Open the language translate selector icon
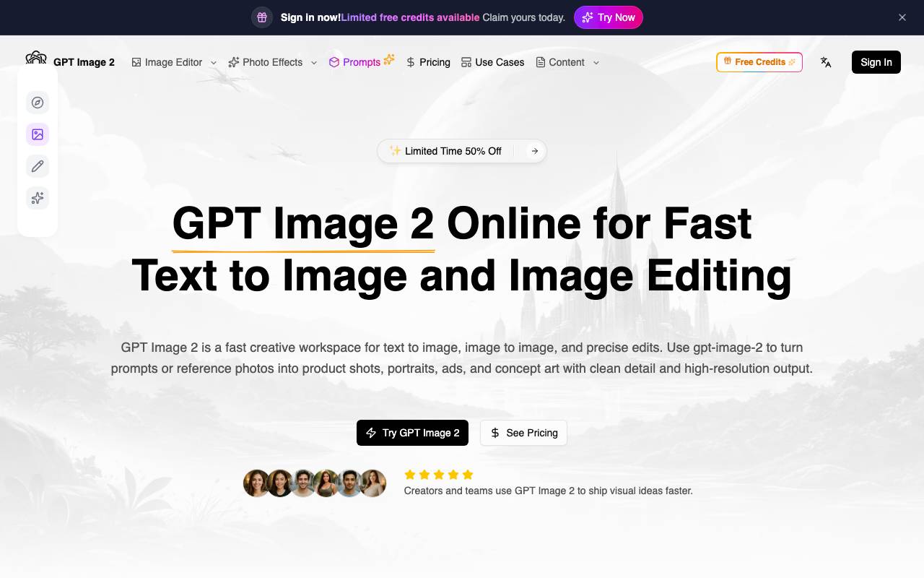The width and height of the screenshot is (924, 578). pyautogui.click(x=826, y=62)
